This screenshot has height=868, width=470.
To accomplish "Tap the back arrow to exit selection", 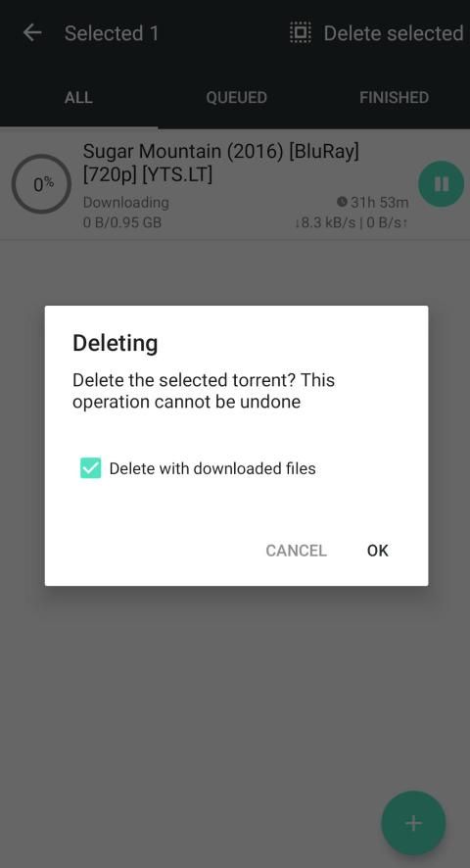I will click(x=32, y=33).
